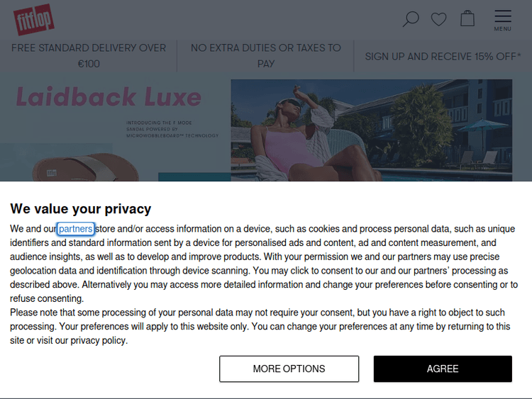Viewport: 532px width, 399px height.
Task: Click the no extra duties banner
Action: 266,55
